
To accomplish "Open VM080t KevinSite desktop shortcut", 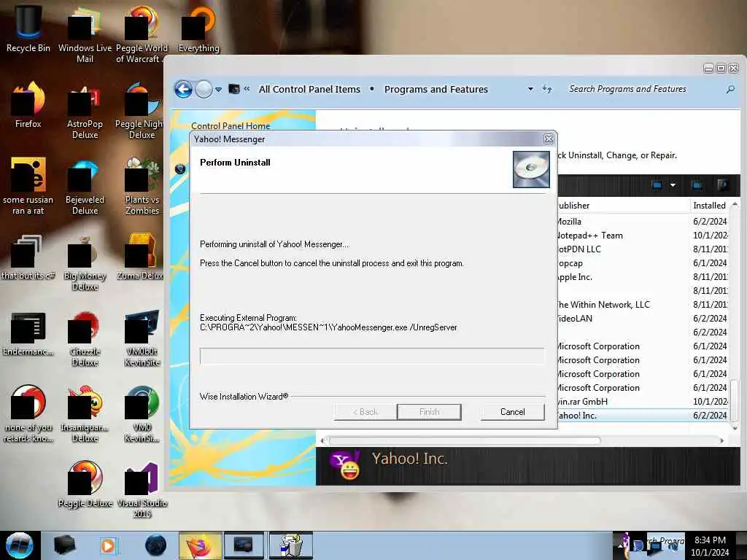I will coord(142,338).
